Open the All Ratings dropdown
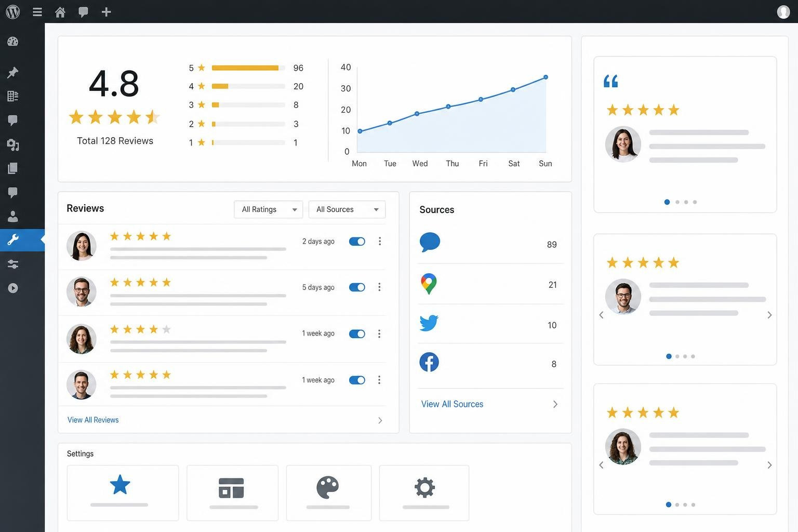Screen dimensions: 798x532 (x=269, y=209)
